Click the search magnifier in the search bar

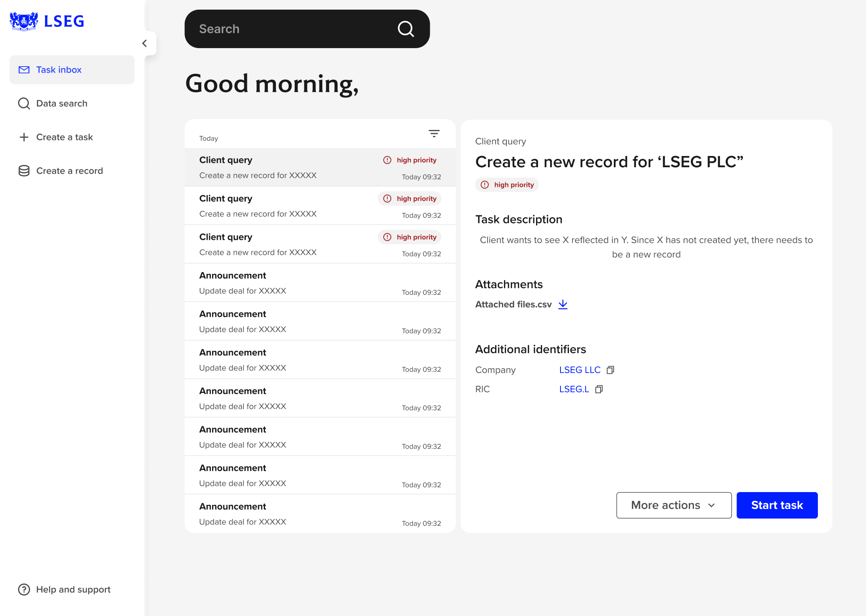pyautogui.click(x=406, y=29)
